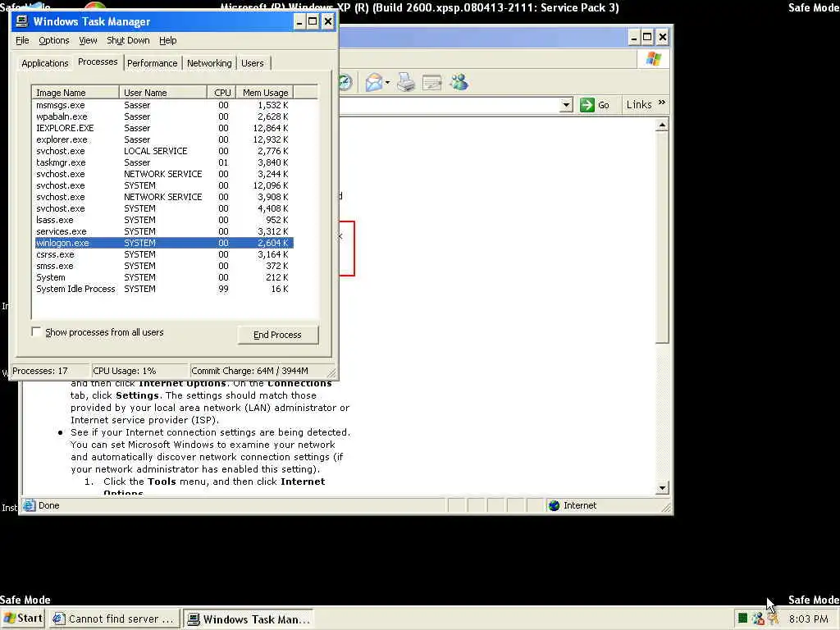Enable Show processes from all users
The height and width of the screenshot is (630, 840).
(x=36, y=332)
